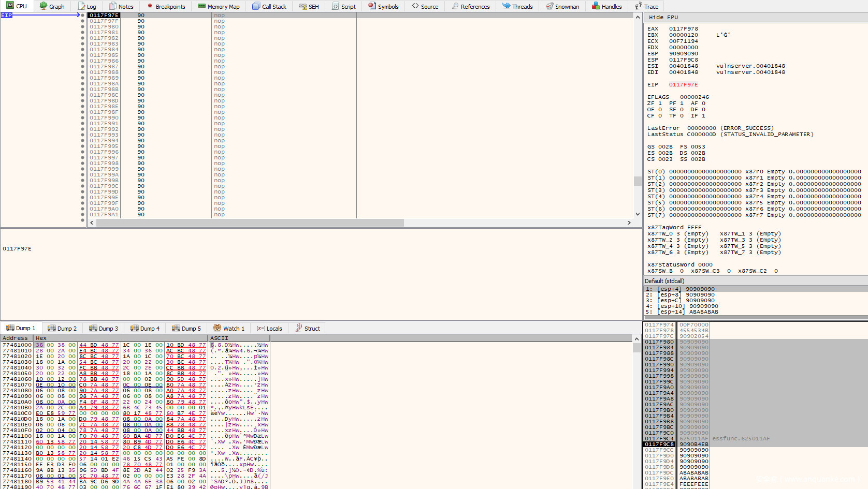The height and width of the screenshot is (489, 868).
Task: Toggle breakpoint bullet at address 0117F990
Action: [82, 118]
